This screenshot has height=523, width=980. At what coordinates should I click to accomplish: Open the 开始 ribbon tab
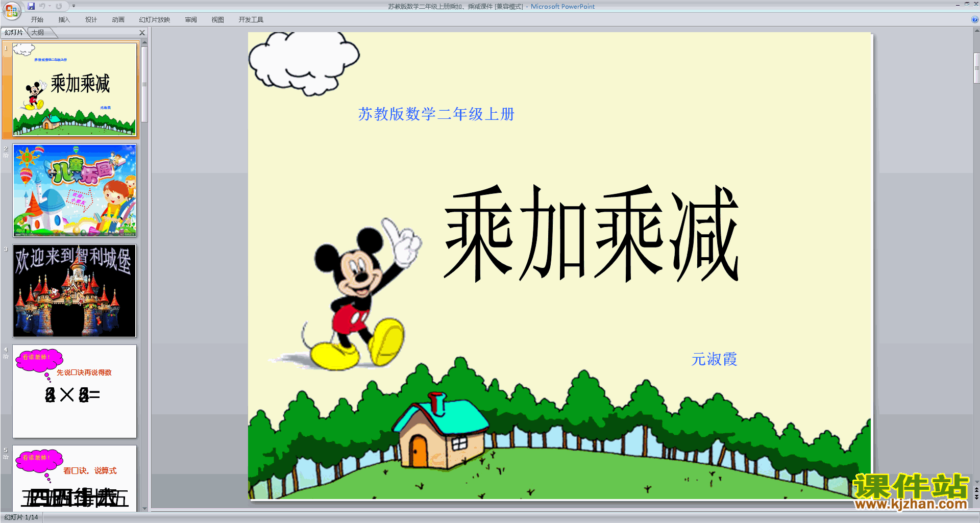point(37,20)
